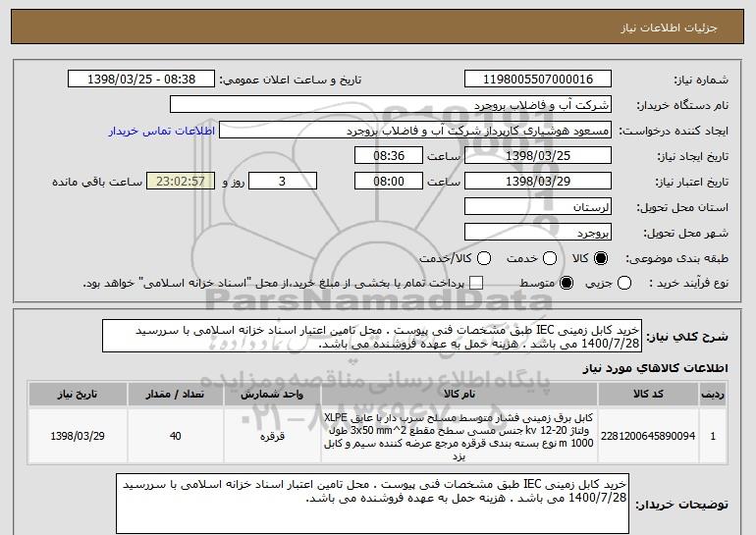Image resolution: width=756 pixels, height=535 pixels.
Task: Click the quantity cell 40
Action: (x=175, y=436)
